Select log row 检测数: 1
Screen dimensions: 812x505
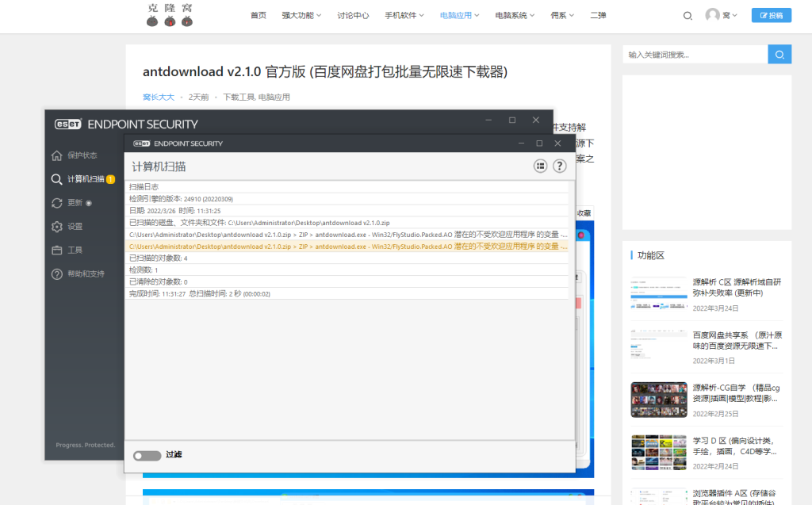(347, 270)
